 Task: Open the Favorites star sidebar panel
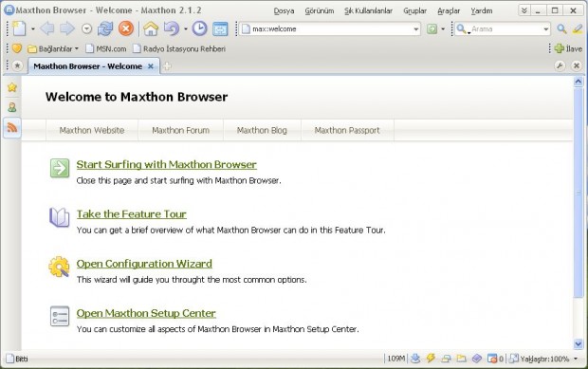pyautogui.click(x=12, y=87)
